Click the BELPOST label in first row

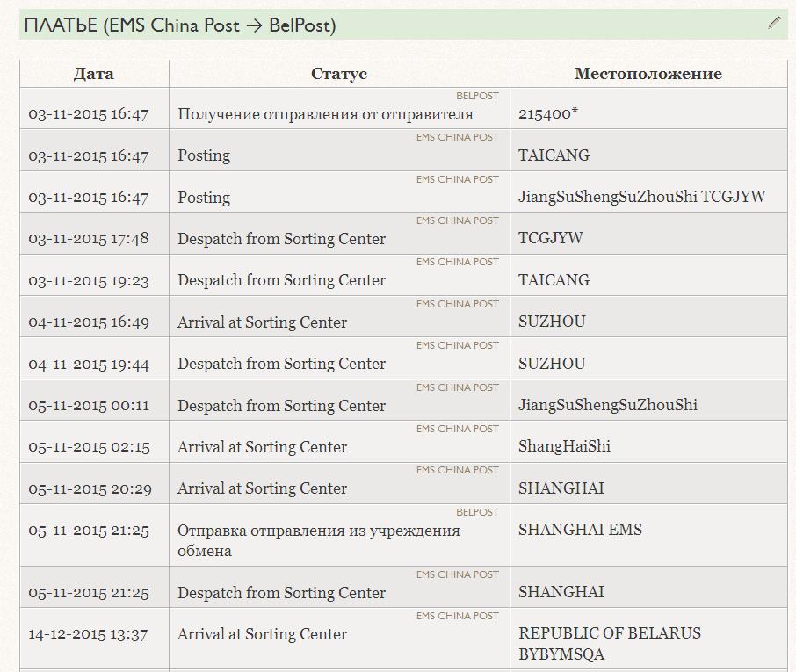477,96
